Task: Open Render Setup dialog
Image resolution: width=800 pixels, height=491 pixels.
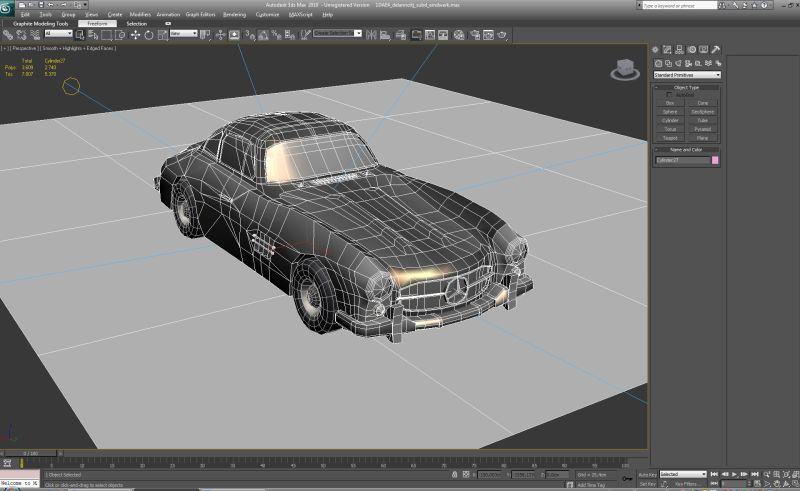Action: [x=475, y=35]
